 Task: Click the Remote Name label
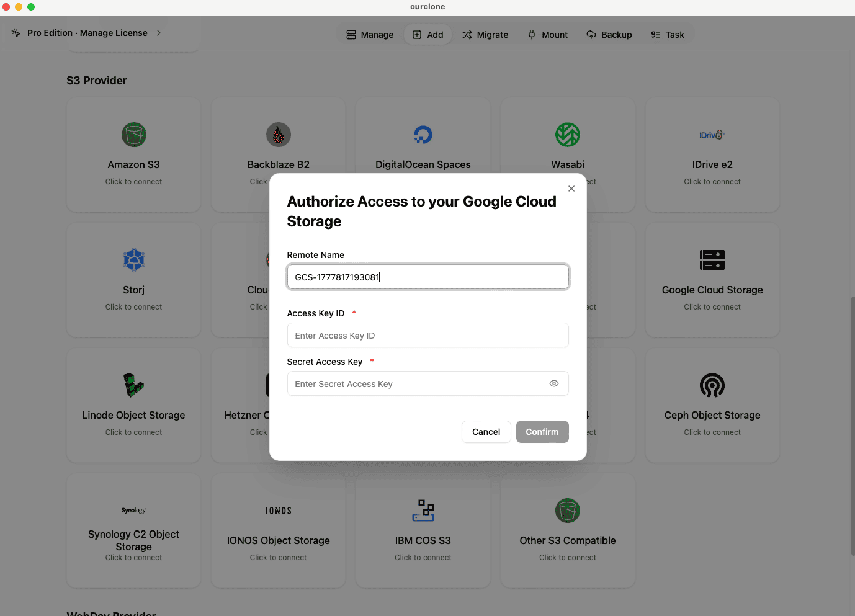(316, 255)
